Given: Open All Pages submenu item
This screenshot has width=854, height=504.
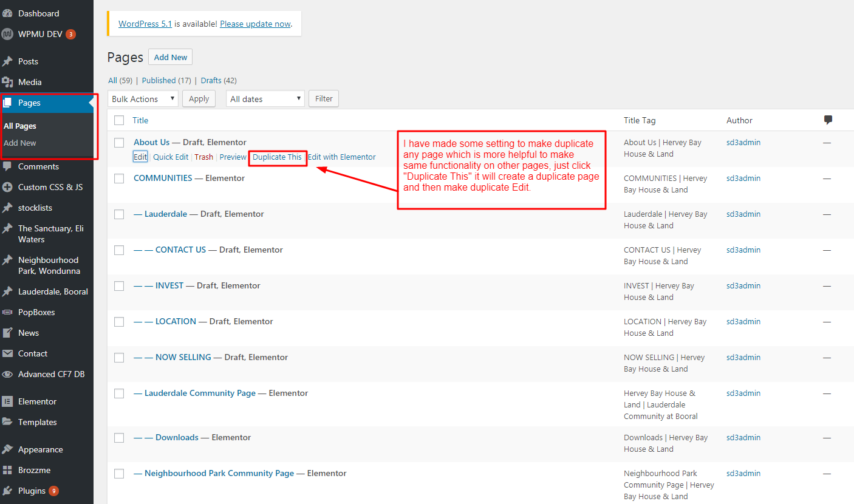Looking at the screenshot, I should tap(20, 126).
